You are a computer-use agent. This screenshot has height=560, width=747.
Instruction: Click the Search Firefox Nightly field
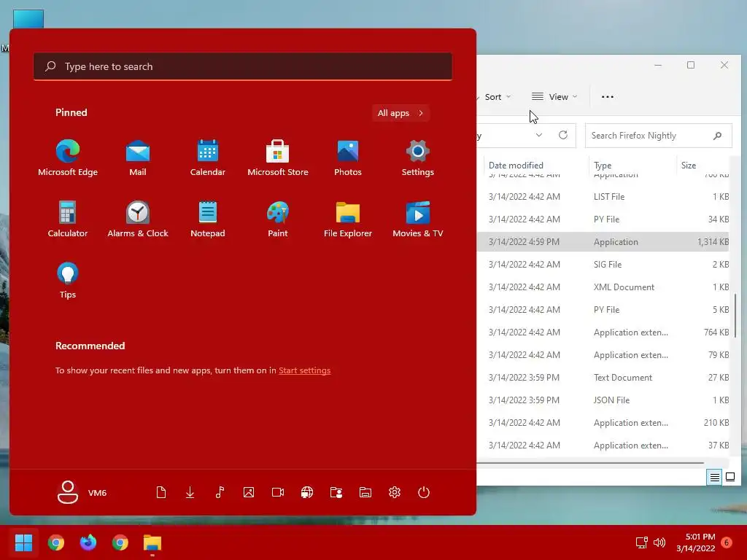659,136
